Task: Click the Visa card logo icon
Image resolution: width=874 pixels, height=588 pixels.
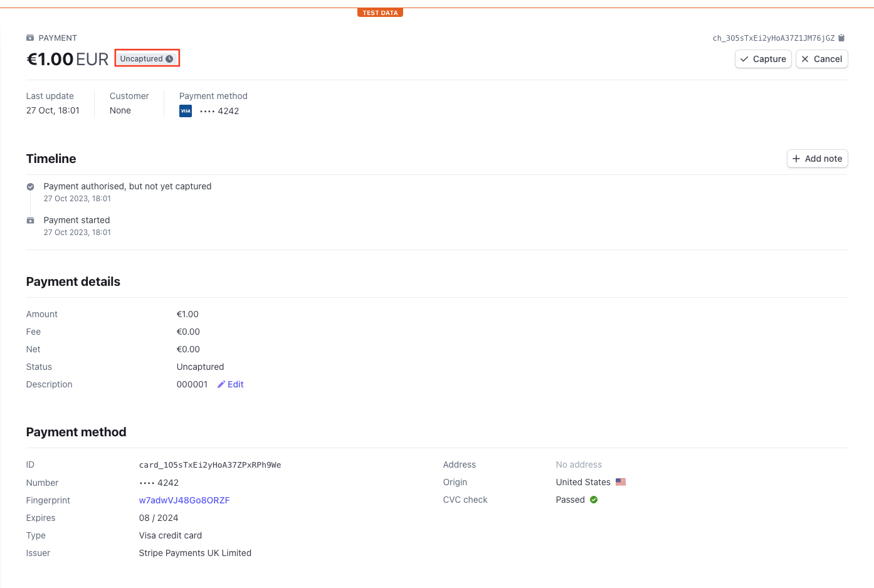Action: tap(186, 111)
